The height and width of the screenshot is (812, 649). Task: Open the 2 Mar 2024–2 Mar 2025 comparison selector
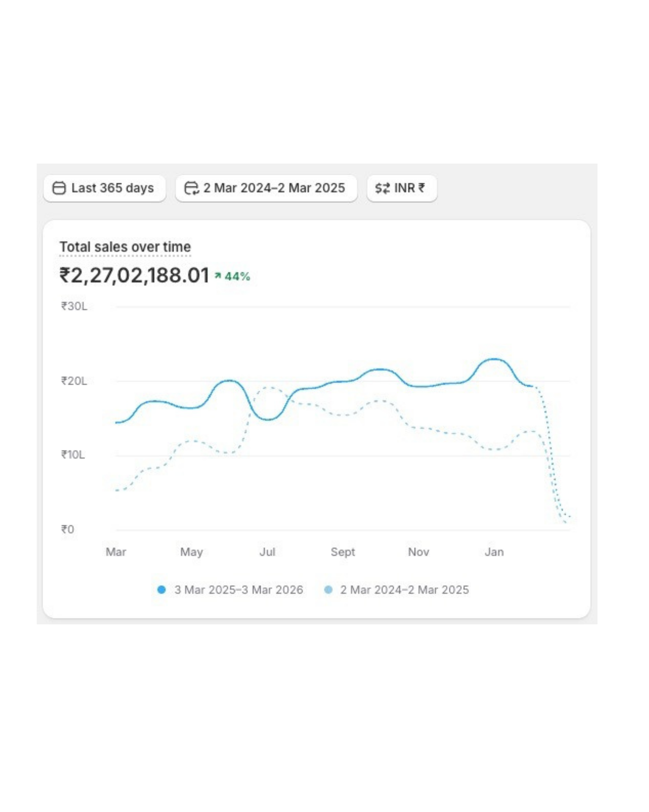point(266,188)
